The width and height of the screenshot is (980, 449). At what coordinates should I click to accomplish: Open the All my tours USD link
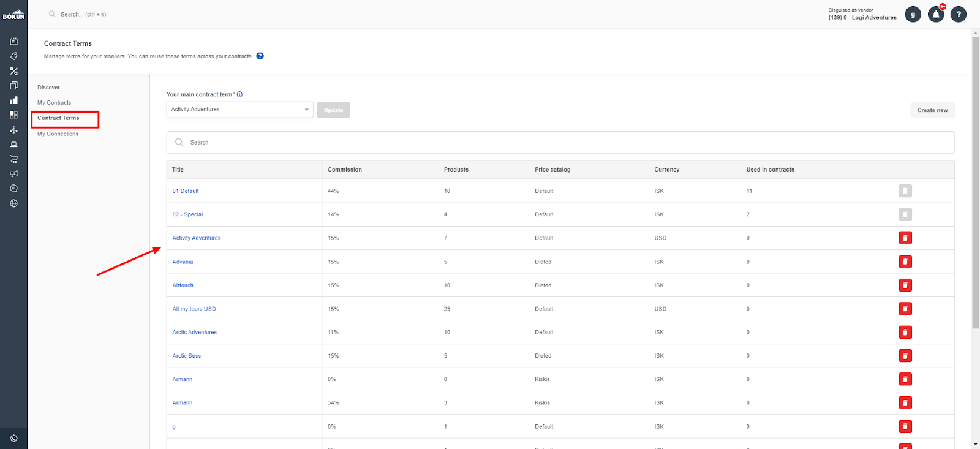(x=194, y=309)
